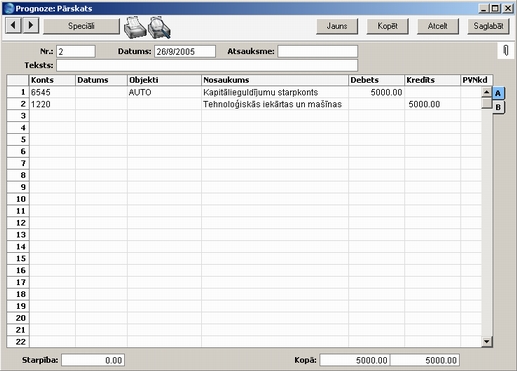The image size is (517, 371).
Task: Click the Teksts input field
Action: 207,65
